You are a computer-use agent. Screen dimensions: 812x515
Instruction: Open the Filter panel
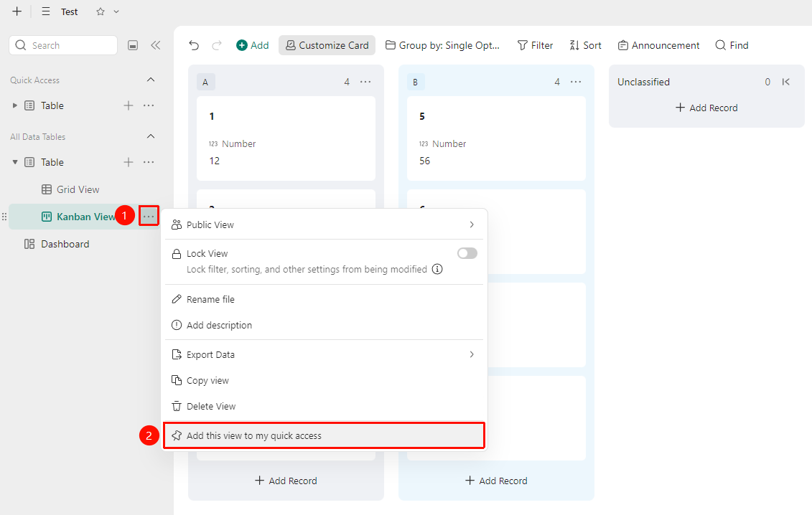536,46
